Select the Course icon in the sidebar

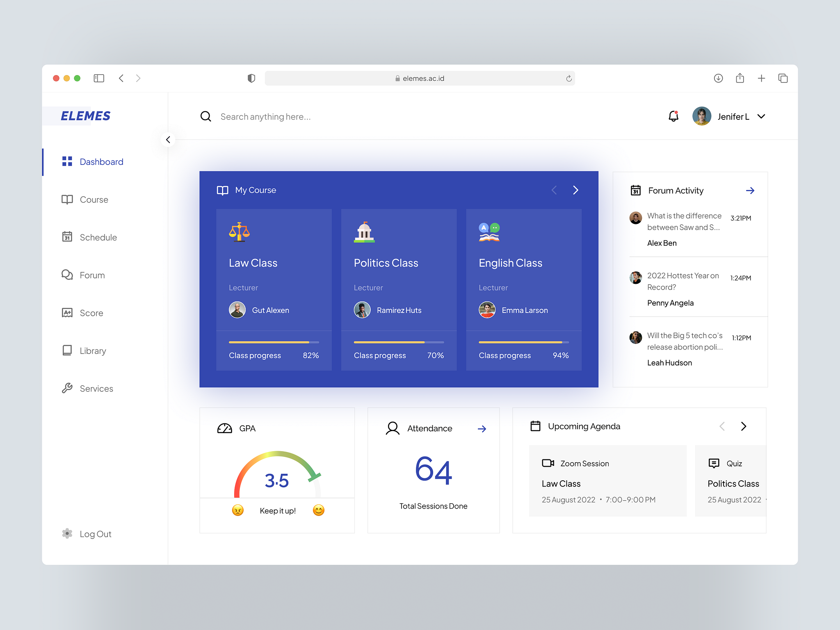pos(67,200)
